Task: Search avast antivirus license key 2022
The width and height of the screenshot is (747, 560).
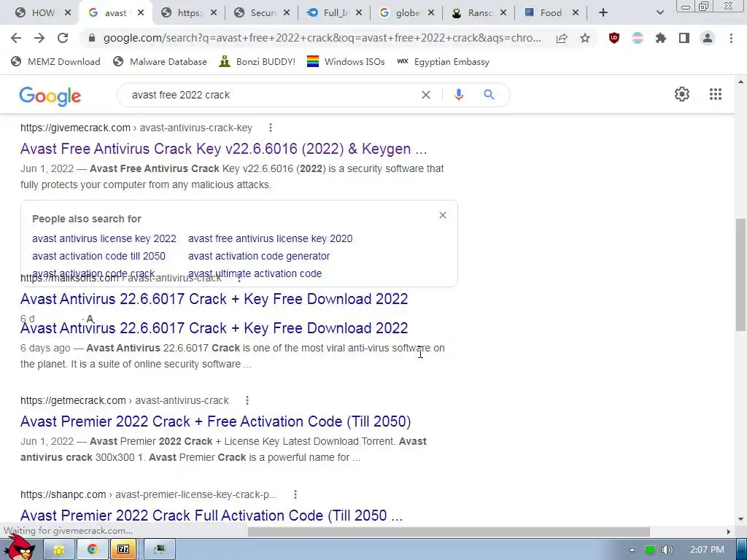Action: pos(104,238)
